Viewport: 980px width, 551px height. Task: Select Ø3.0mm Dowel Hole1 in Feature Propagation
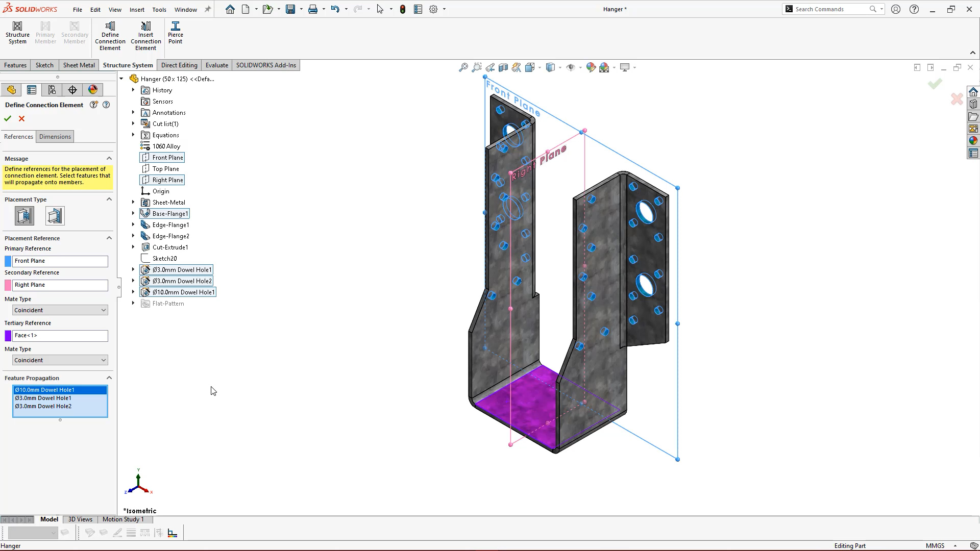pos(43,398)
